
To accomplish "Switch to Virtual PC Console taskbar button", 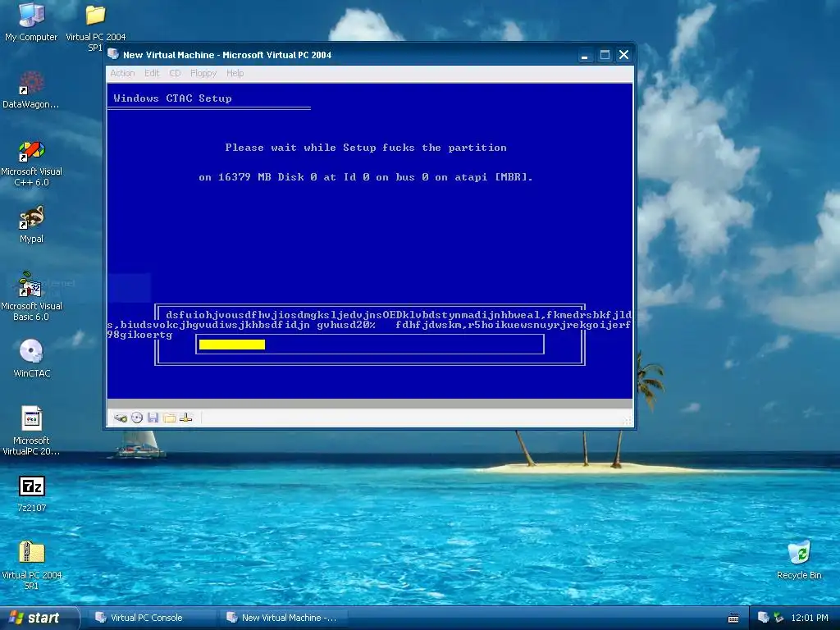I will pyautogui.click(x=152, y=618).
